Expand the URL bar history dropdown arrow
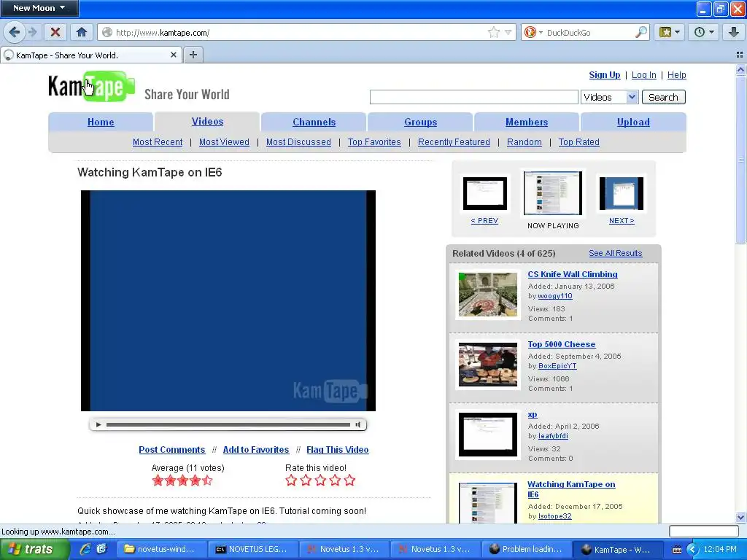The image size is (747, 560). coord(508,32)
